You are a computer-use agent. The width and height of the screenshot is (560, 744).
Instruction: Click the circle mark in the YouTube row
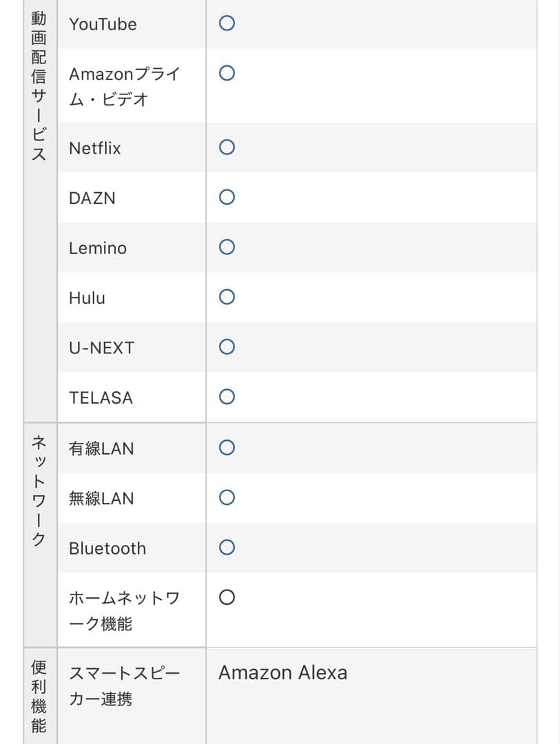[x=227, y=23]
